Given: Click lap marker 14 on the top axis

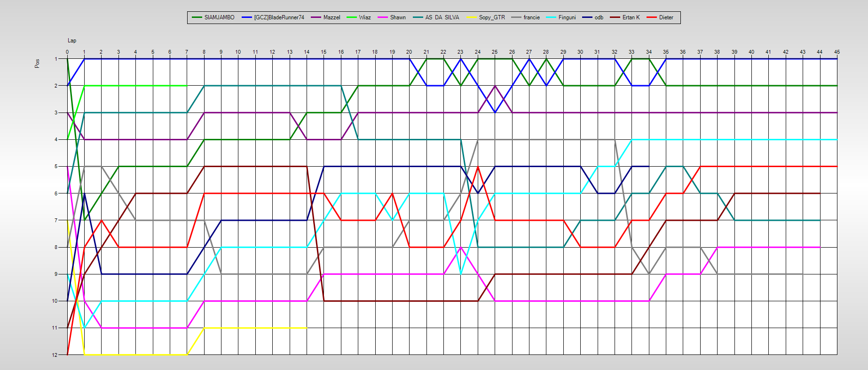Looking at the screenshot, I should pos(307,52).
